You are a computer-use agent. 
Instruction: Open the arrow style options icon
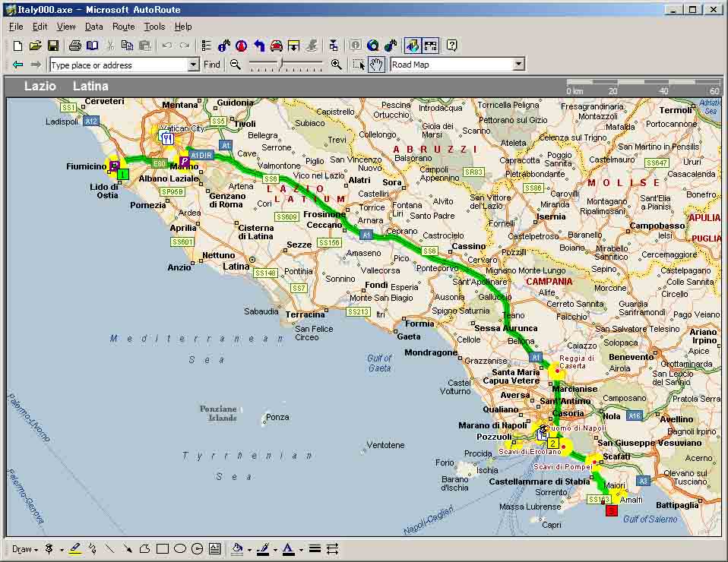click(332, 549)
